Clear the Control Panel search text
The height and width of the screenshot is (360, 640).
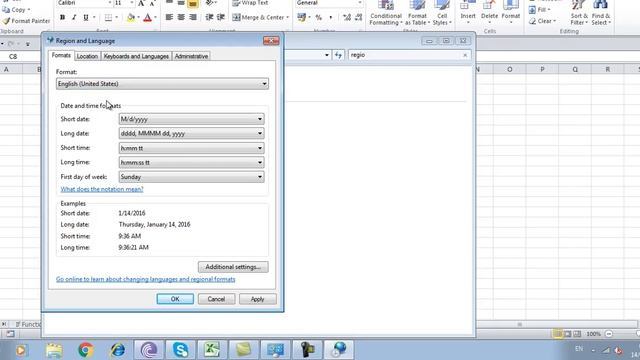465,55
